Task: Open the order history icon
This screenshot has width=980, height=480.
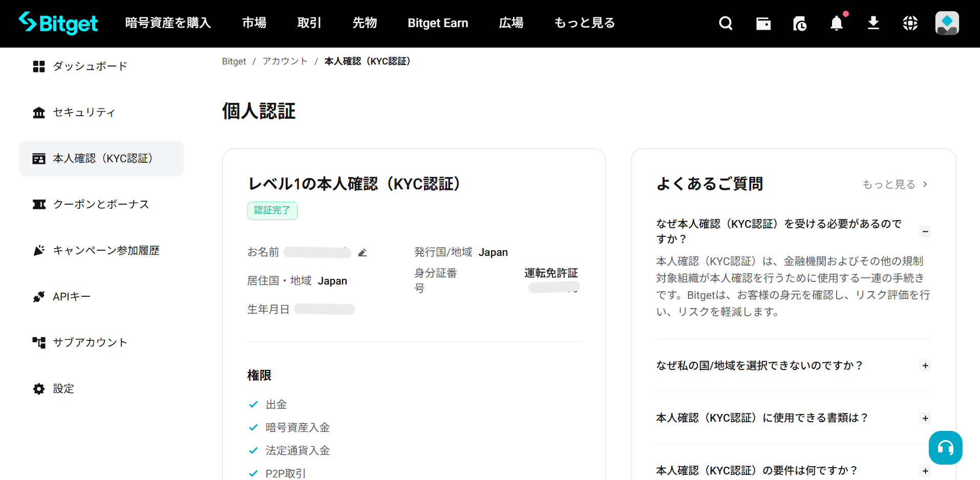Action: coord(800,23)
